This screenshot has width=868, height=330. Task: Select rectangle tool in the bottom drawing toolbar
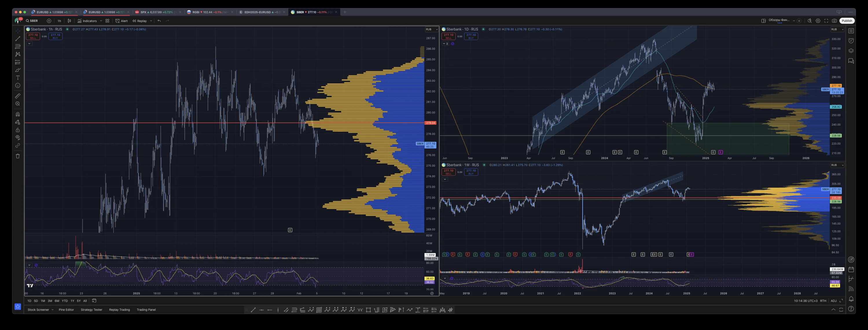tap(368, 310)
